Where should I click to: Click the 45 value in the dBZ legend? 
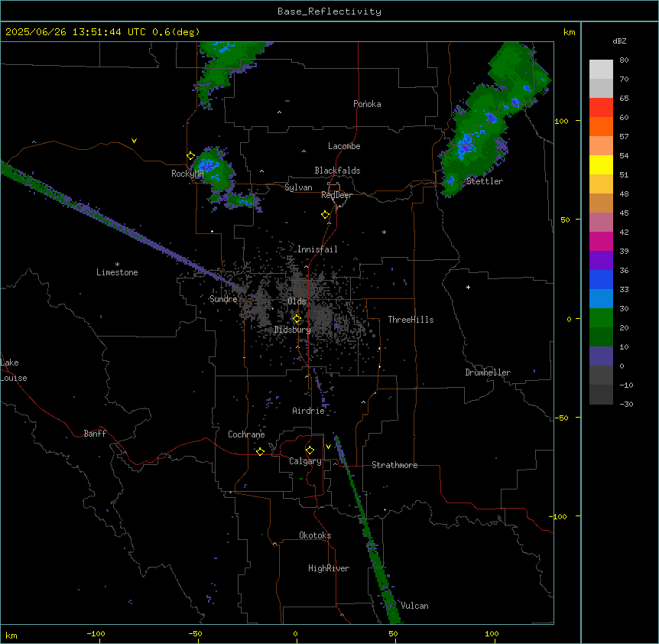[624, 213]
